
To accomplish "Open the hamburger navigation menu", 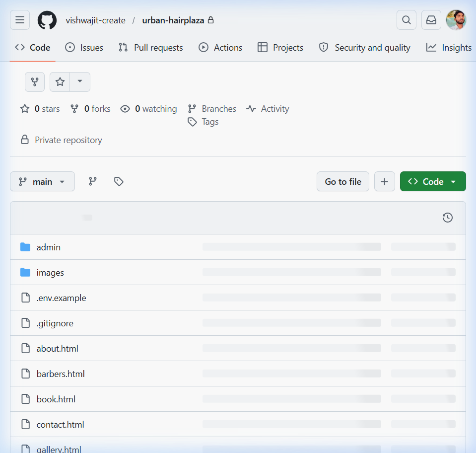I will coord(20,20).
